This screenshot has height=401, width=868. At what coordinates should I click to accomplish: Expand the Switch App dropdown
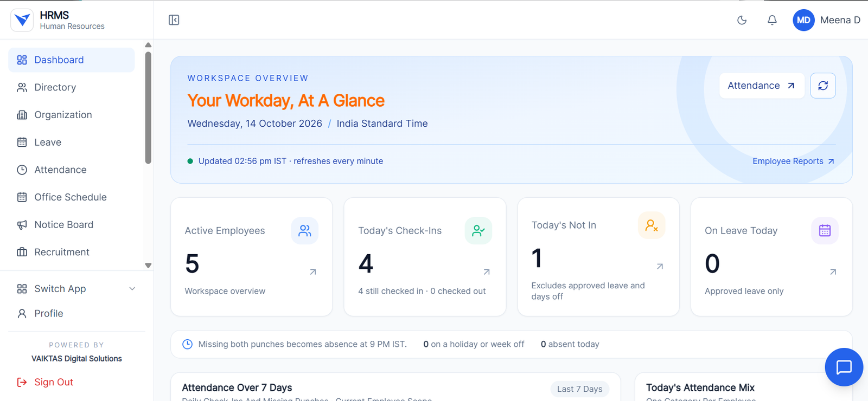pos(76,289)
